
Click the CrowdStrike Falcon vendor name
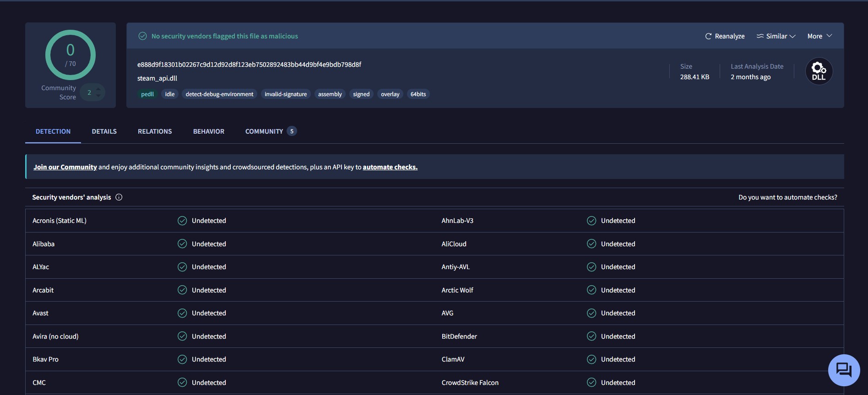pos(470,383)
